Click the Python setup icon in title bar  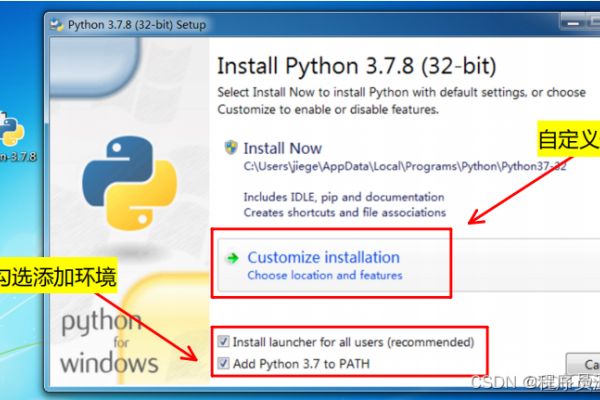(x=57, y=25)
